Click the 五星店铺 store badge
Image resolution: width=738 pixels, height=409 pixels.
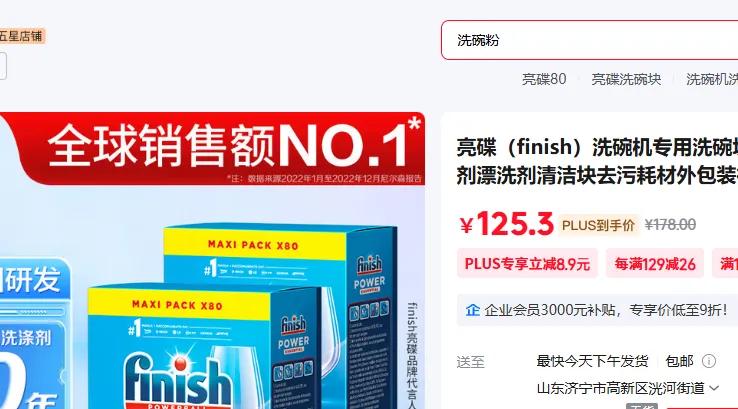[x=22, y=36]
